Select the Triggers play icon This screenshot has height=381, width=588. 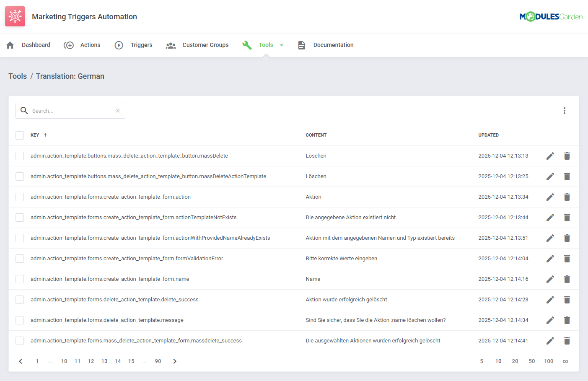pyautogui.click(x=119, y=45)
